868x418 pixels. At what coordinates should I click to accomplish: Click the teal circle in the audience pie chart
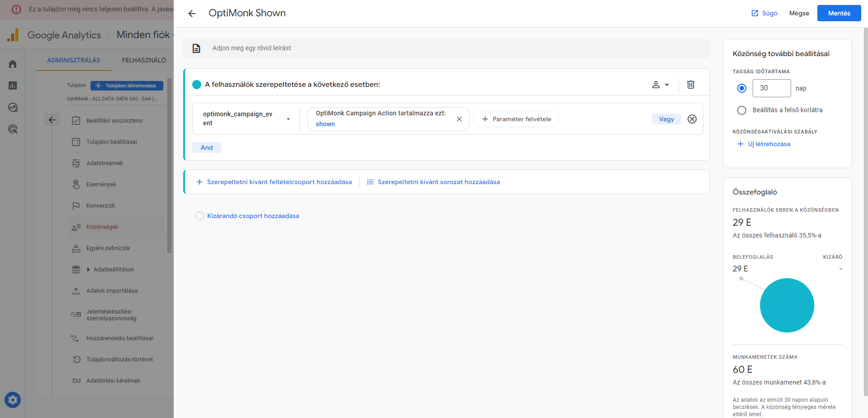787,305
